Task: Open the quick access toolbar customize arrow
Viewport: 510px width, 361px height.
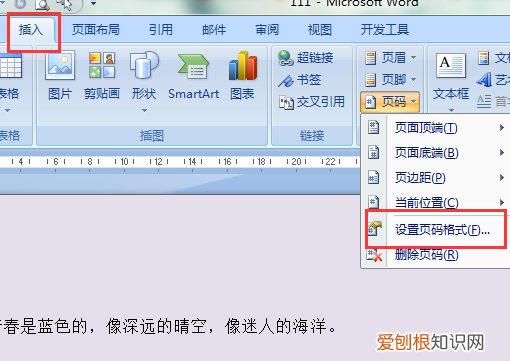Action: (93, 4)
